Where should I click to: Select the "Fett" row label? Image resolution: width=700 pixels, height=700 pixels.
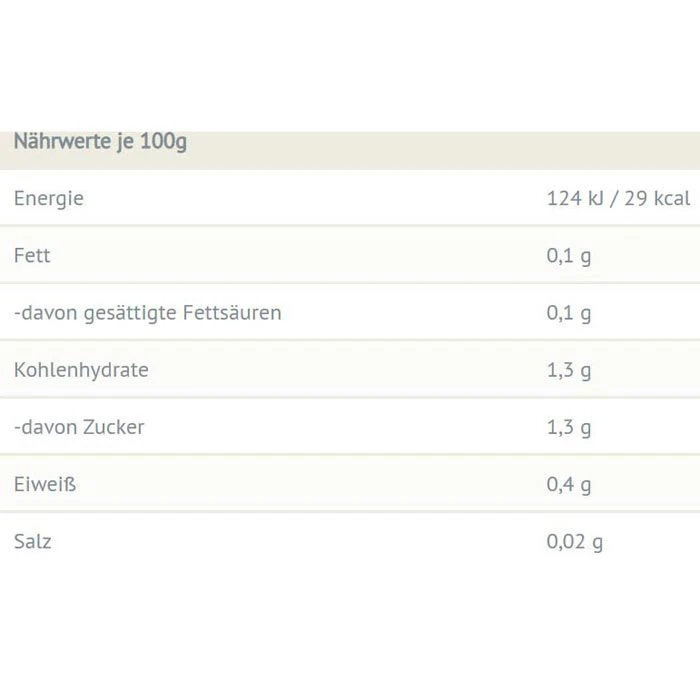[x=32, y=255]
